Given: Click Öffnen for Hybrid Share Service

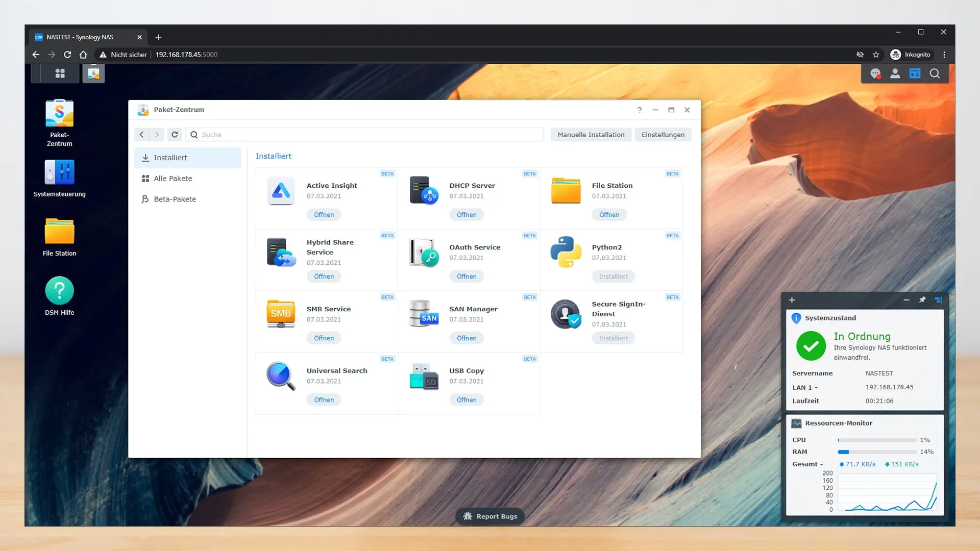Looking at the screenshot, I should pos(324,277).
